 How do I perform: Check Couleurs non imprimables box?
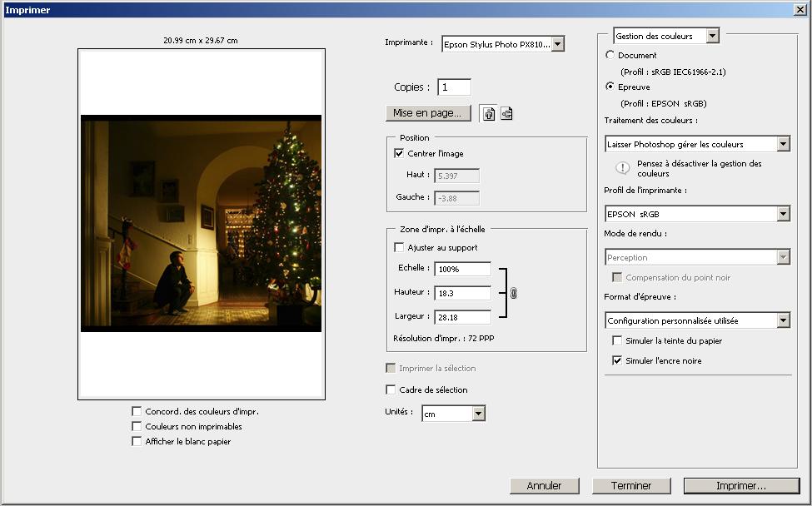137,426
